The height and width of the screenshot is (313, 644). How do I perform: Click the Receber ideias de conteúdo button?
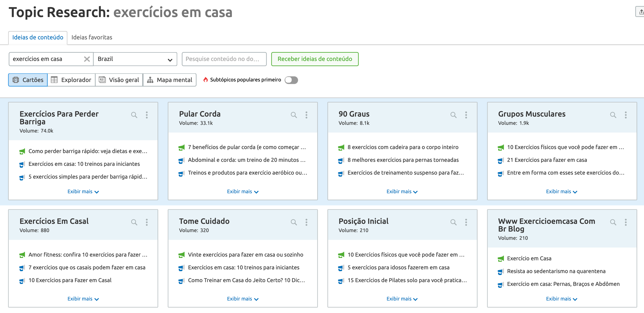[x=315, y=59]
